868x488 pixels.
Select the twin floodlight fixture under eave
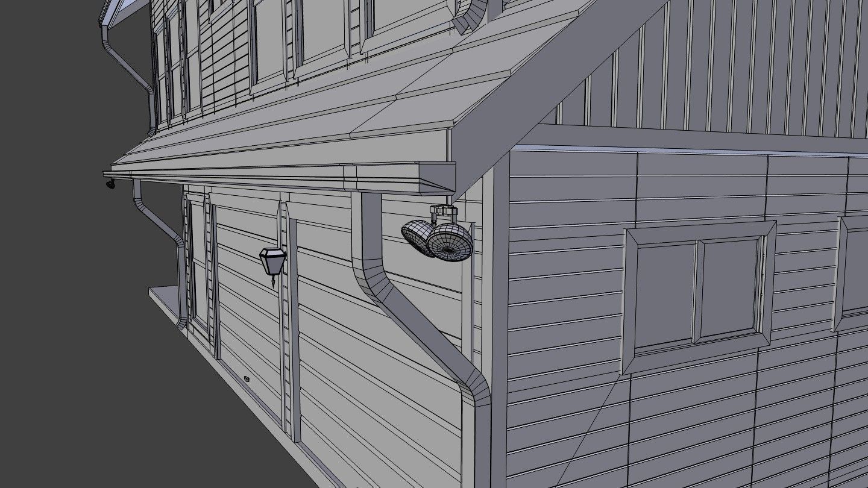click(x=438, y=234)
